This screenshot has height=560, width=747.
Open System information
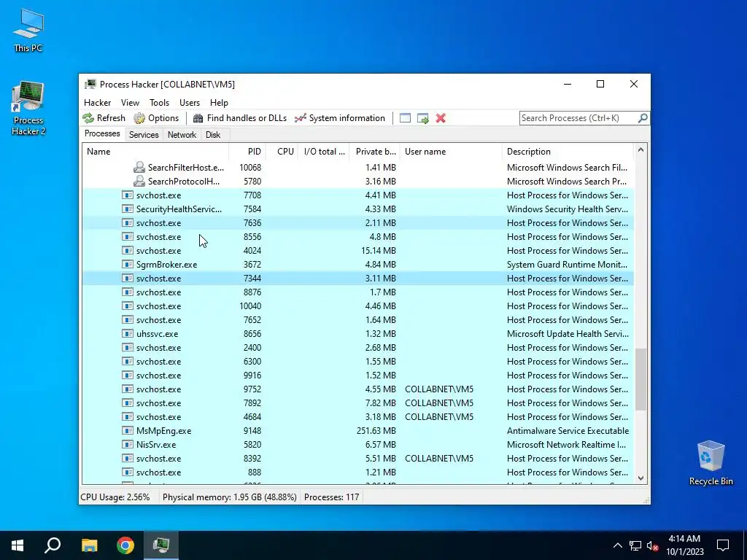click(x=340, y=118)
